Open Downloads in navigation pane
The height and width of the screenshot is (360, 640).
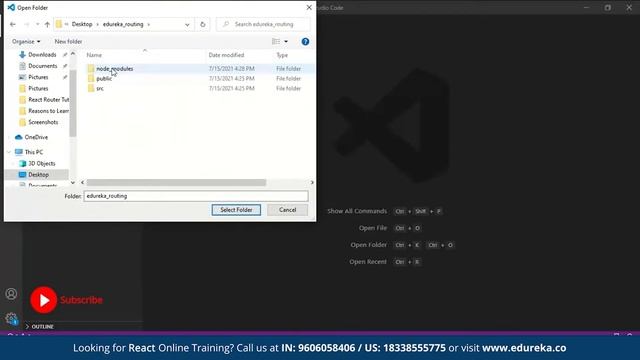point(42,55)
